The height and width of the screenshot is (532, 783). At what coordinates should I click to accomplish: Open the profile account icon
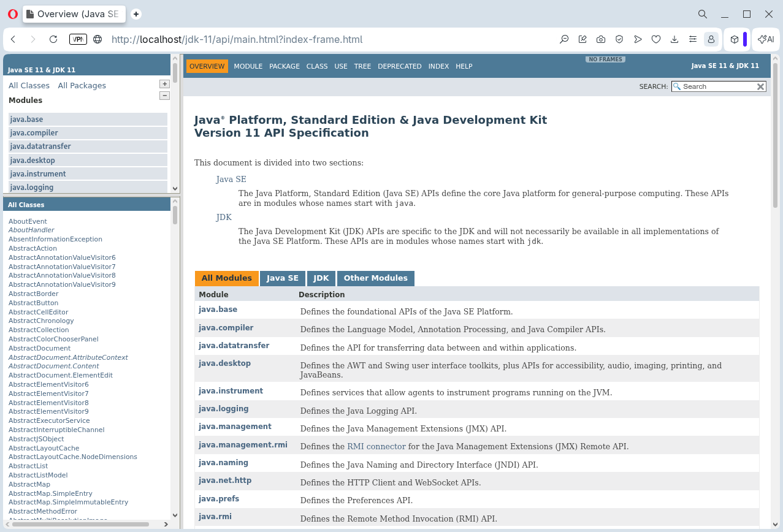click(711, 39)
